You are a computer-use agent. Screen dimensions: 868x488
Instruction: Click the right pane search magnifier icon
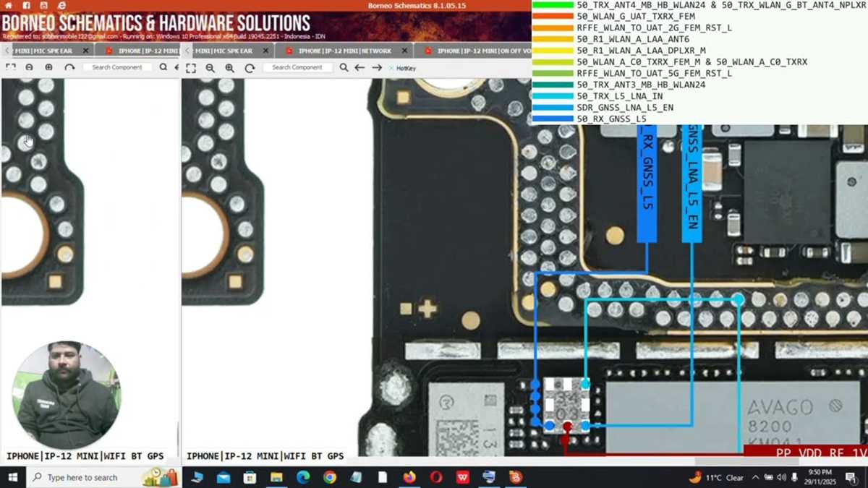tap(344, 68)
